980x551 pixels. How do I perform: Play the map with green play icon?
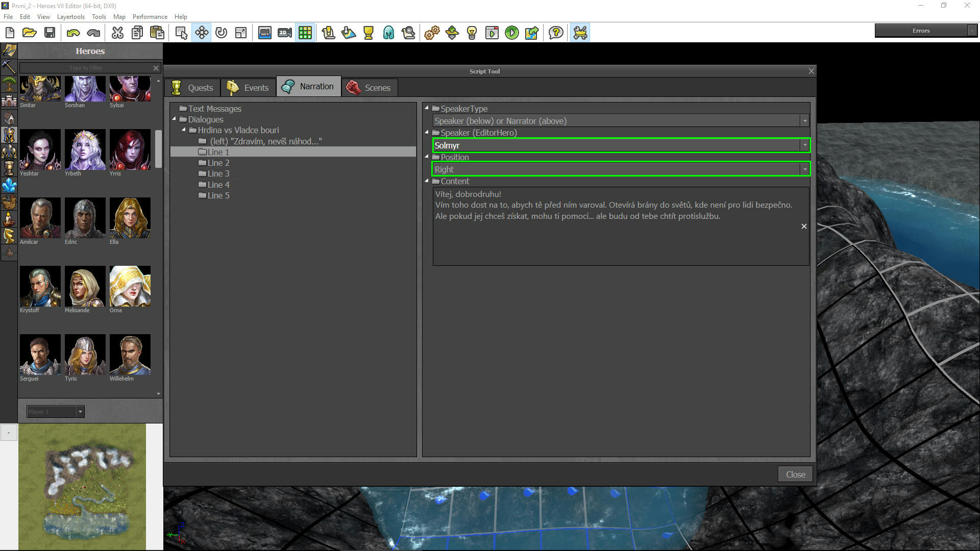click(x=511, y=33)
